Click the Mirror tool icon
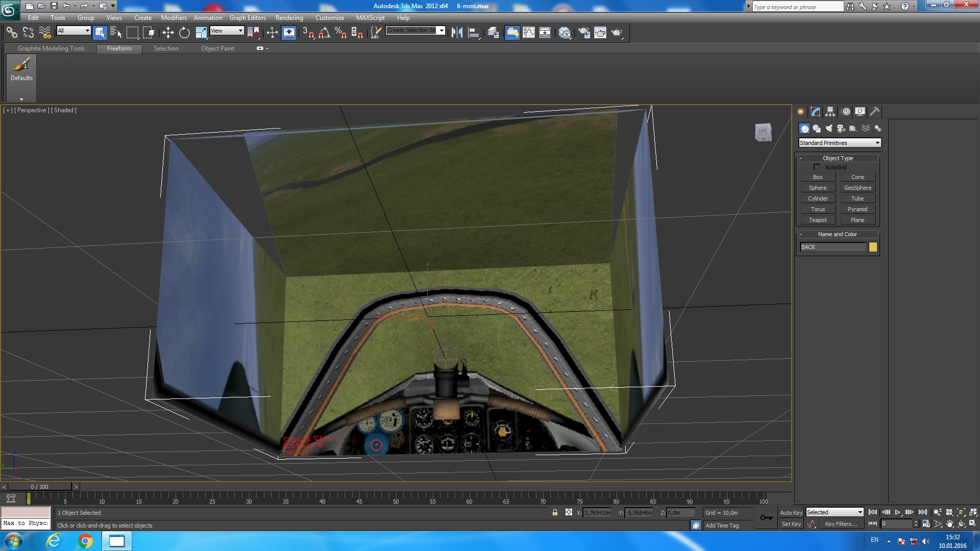The image size is (980, 551). click(x=457, y=33)
